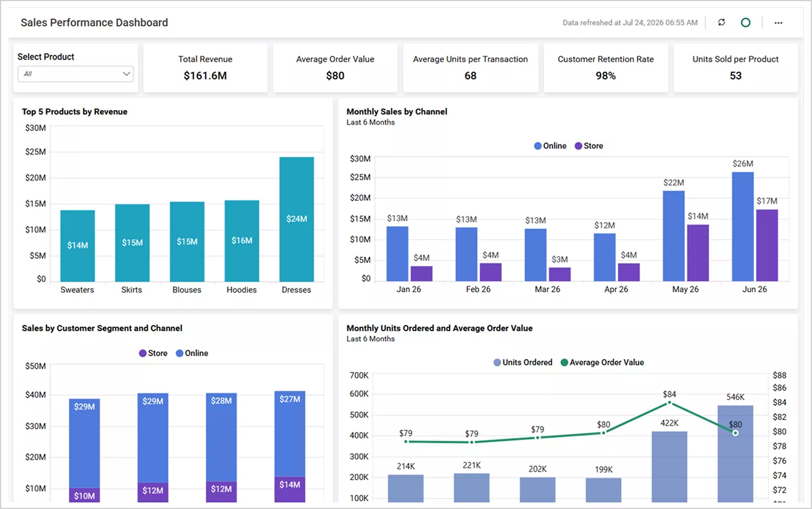Click the refresh data icon
The height and width of the screenshot is (509, 812).
click(x=722, y=22)
